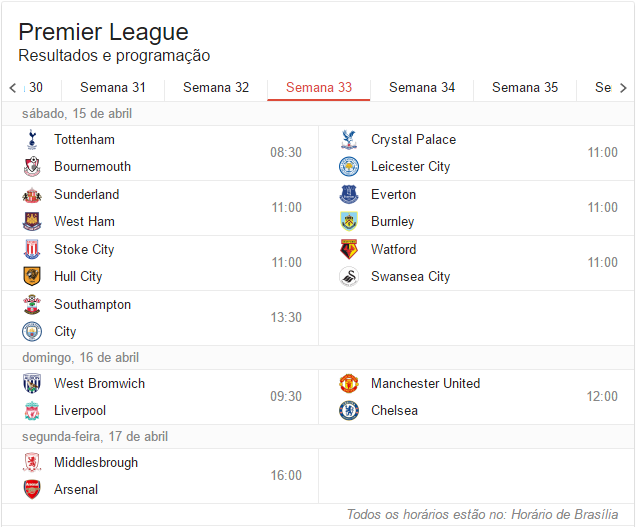Click the Watford club crest
Viewport: 637px width, 527px height.
tap(349, 250)
